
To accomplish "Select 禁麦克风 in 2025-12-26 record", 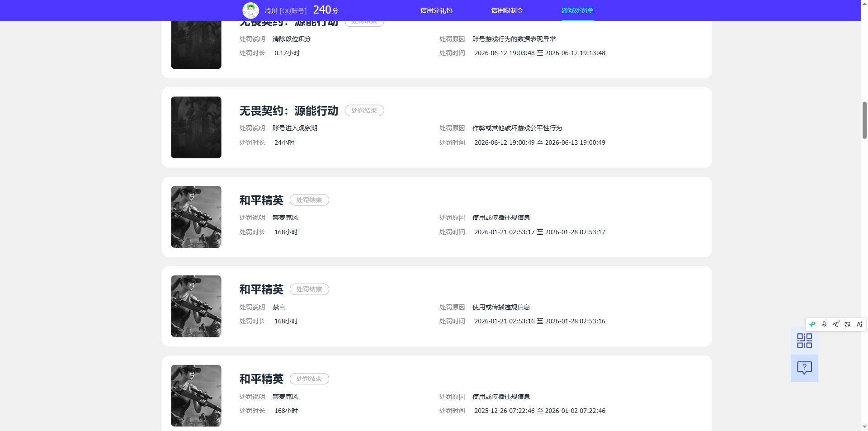I will pos(285,397).
